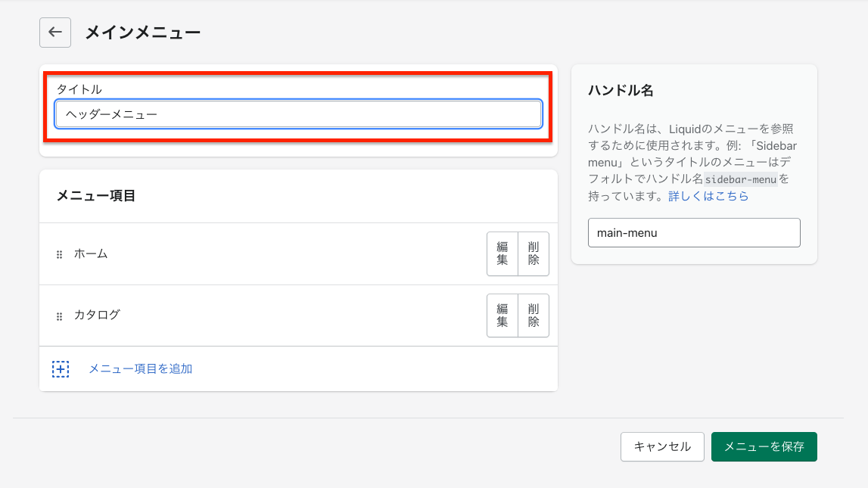This screenshot has height=488, width=868.
Task: Click the メニュー項目 section heading
Action: pos(96,196)
